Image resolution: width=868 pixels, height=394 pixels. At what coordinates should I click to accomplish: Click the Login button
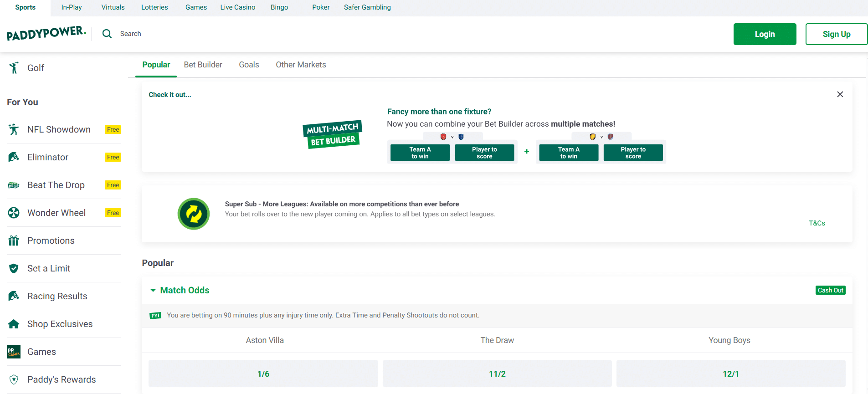tap(765, 34)
